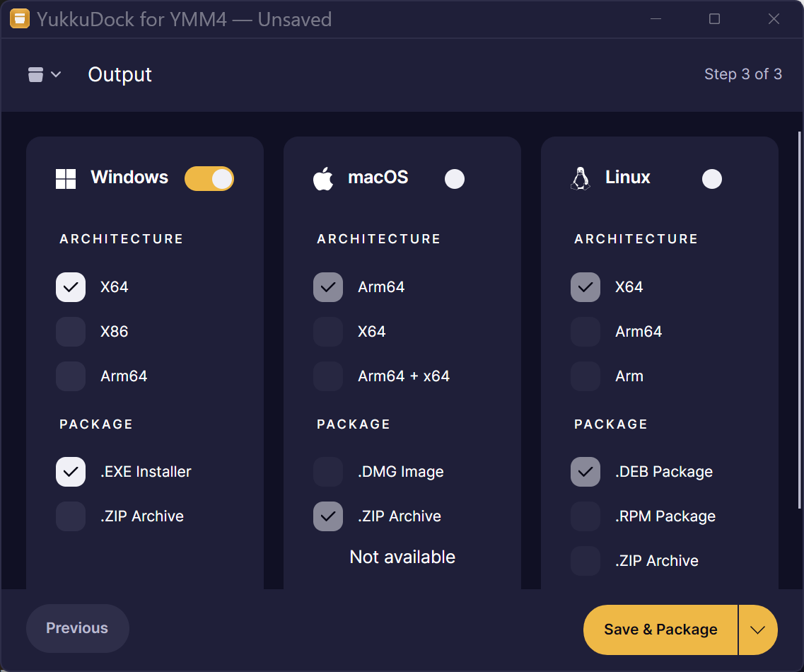Check the Windows Arm64 architecture checkbox
The width and height of the screenshot is (804, 672).
71,376
